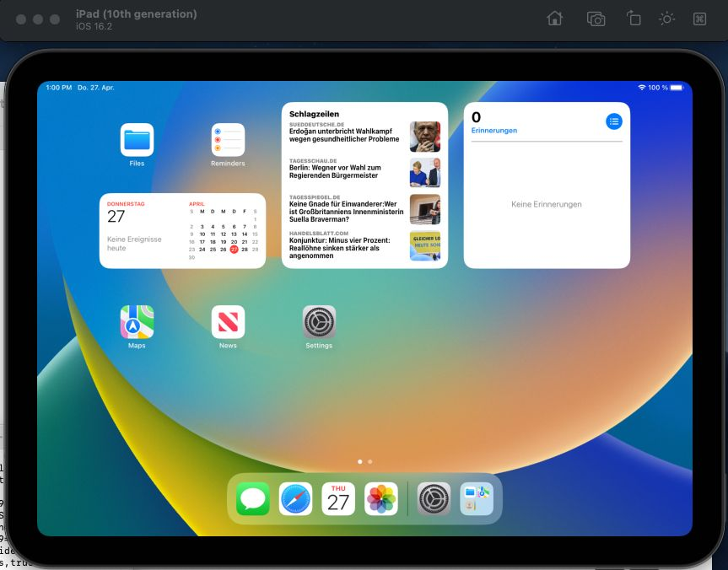Viewport: 728px width, 570px height.
Task: Toggle appearance with the sun icon
Action: point(666,19)
